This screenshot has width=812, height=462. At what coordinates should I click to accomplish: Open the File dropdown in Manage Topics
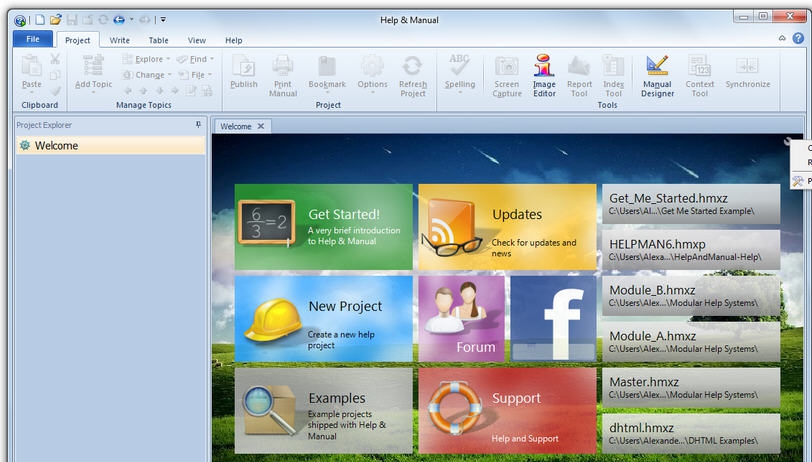[195, 75]
